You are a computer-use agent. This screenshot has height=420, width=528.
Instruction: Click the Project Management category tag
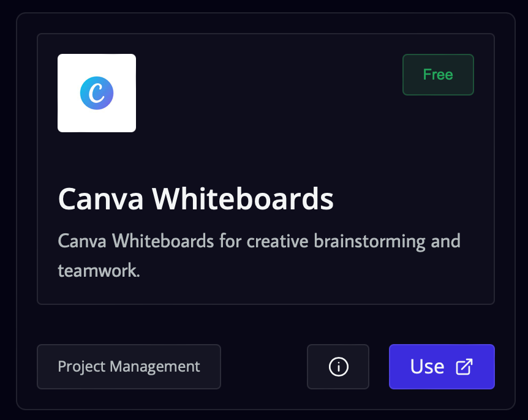pyautogui.click(x=129, y=367)
